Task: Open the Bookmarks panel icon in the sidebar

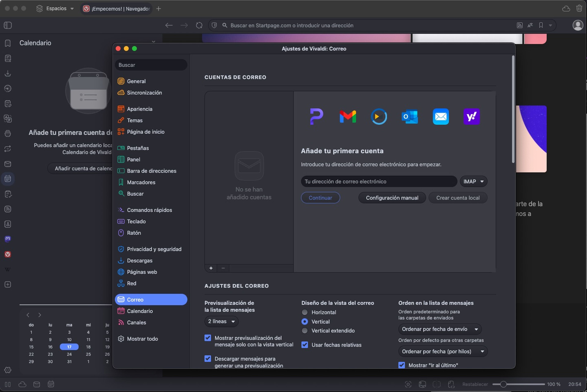Action: point(8,43)
